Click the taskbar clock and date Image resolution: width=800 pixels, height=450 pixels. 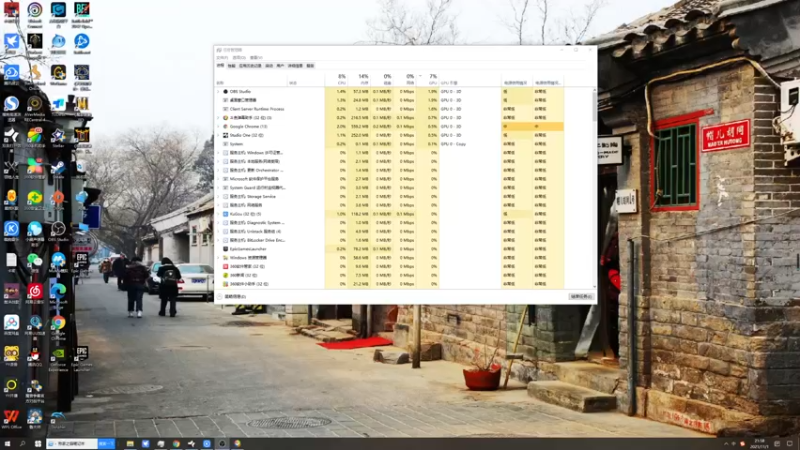pyautogui.click(x=759, y=444)
